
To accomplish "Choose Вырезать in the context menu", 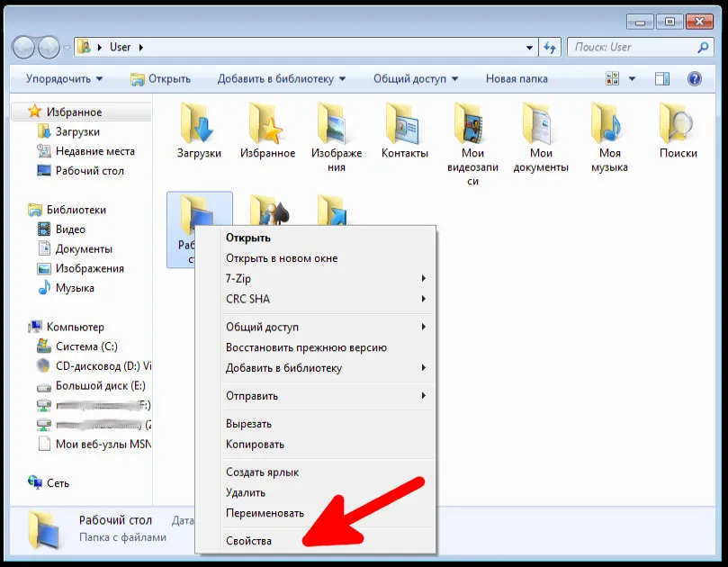I will click(x=328, y=424).
